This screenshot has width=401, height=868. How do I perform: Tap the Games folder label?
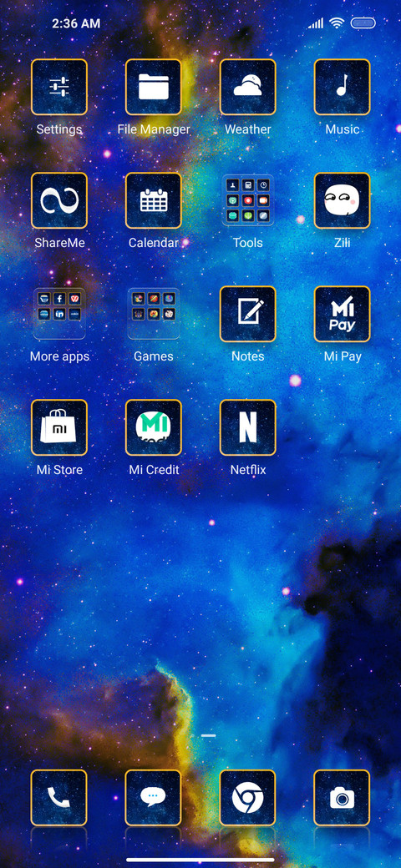click(154, 356)
